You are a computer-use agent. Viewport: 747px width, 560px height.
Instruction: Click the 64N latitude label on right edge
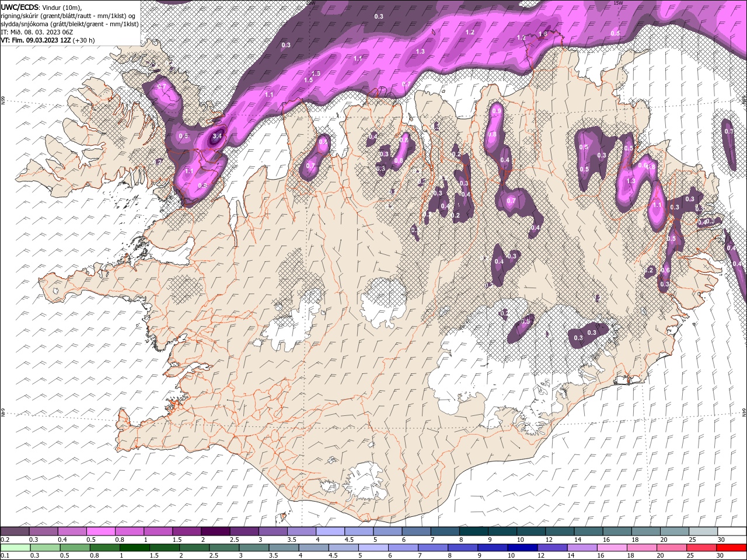(744, 412)
